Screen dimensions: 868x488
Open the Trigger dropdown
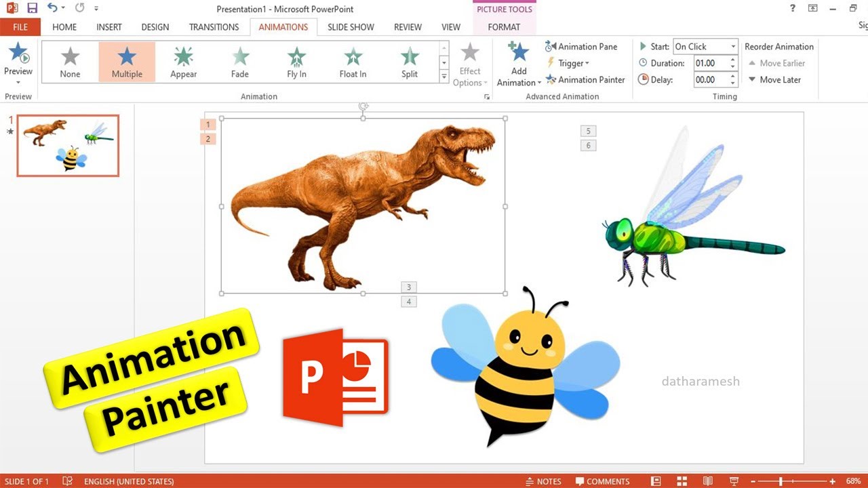568,63
